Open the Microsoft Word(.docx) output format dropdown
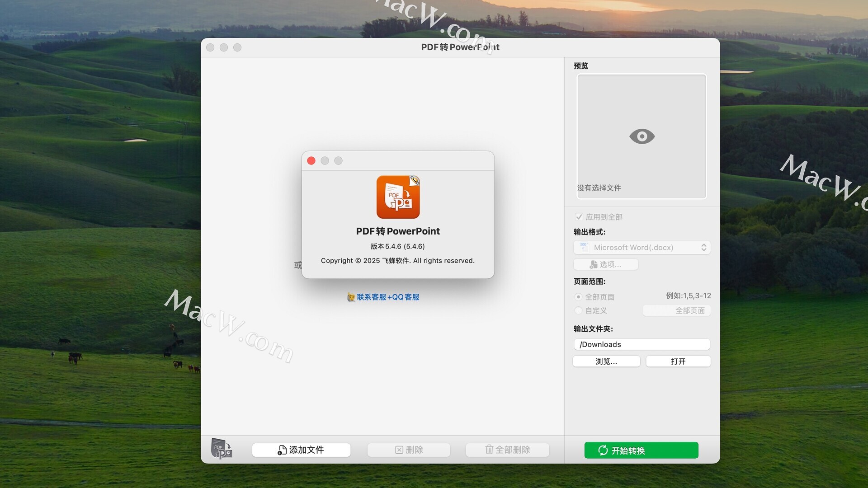This screenshot has width=868, height=488. pos(642,247)
